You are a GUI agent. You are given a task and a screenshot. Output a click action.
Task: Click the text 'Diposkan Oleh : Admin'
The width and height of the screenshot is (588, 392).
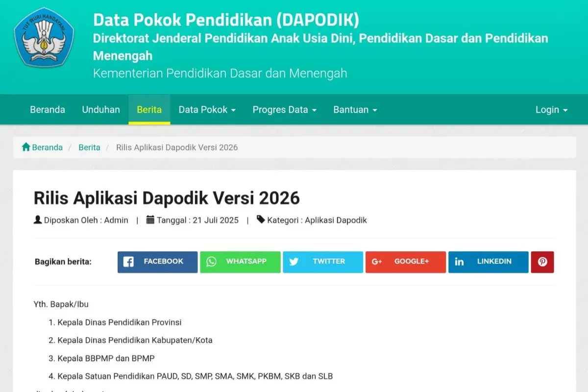pyautogui.click(x=86, y=220)
